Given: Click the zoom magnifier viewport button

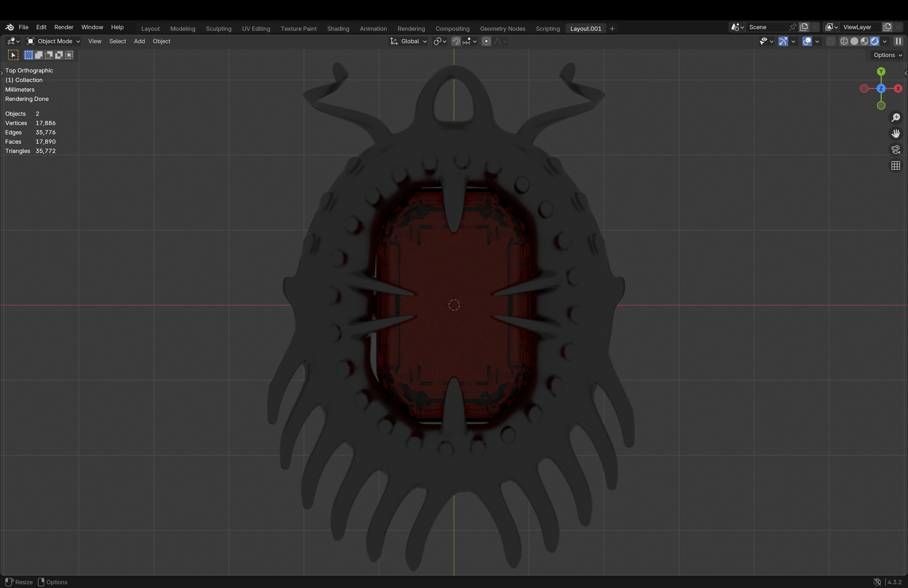Looking at the screenshot, I should [896, 118].
